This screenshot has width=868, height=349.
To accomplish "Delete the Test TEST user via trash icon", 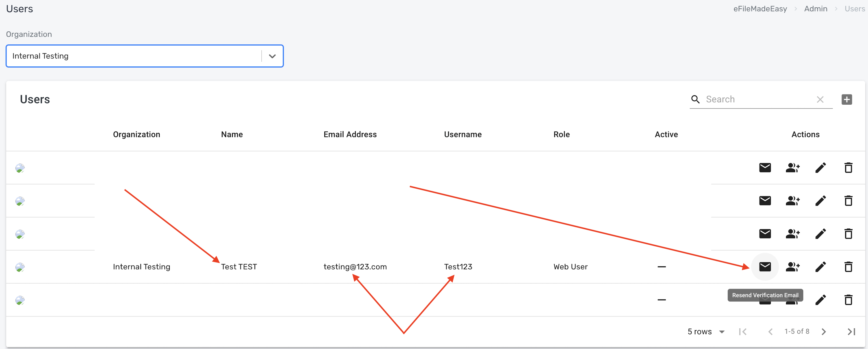I will click(x=848, y=267).
